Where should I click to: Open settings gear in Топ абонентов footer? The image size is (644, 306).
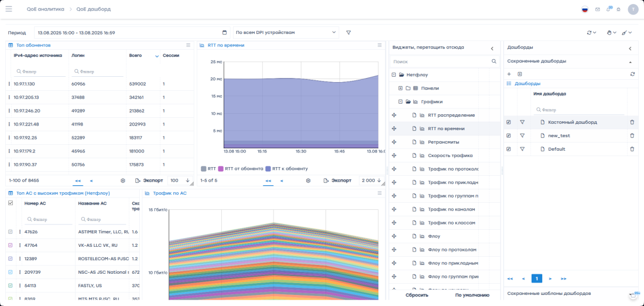[123, 181]
